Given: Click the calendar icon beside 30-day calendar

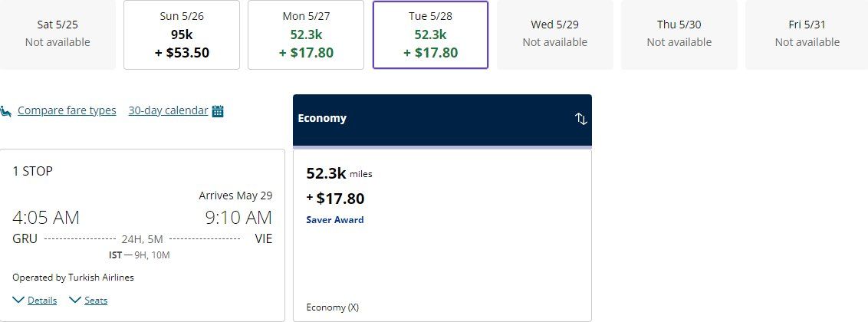Looking at the screenshot, I should click(218, 110).
